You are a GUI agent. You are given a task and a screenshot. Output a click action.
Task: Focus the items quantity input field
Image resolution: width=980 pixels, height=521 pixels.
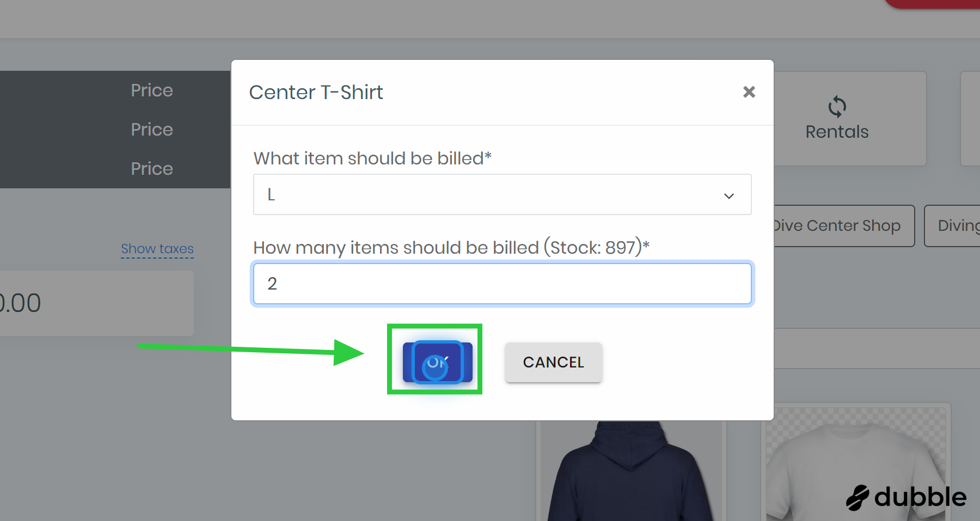502,284
